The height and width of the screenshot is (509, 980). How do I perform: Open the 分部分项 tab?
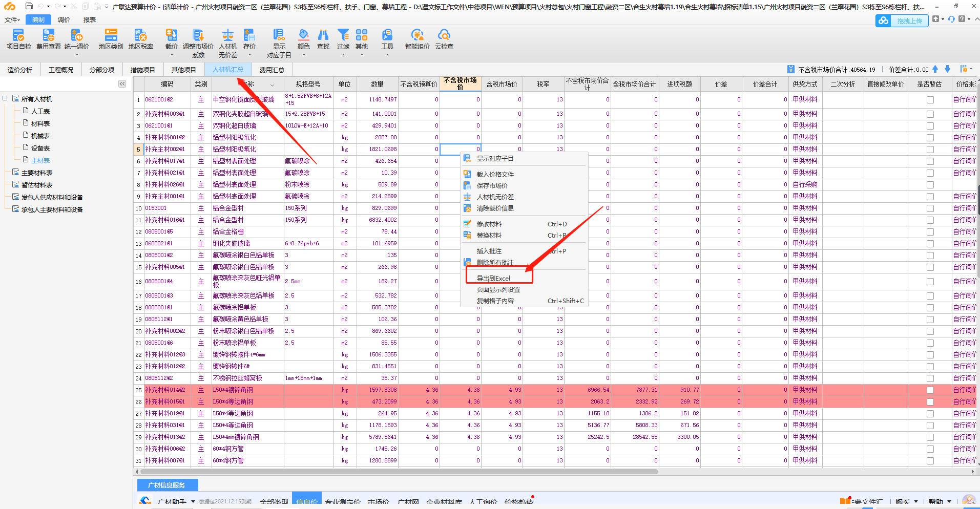(x=102, y=70)
